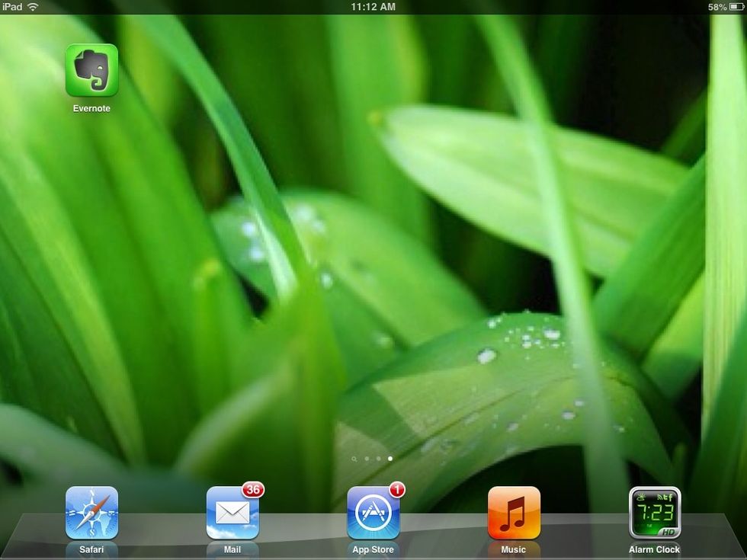Open Mail with 36 unread messages
Viewport: 747px width, 560px height.
click(x=232, y=512)
